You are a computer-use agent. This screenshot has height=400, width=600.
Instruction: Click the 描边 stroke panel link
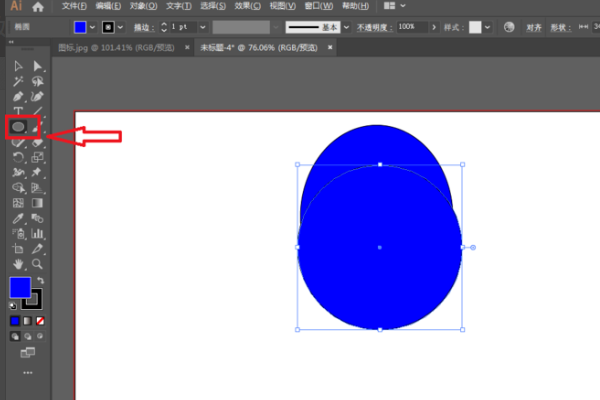coord(143,26)
